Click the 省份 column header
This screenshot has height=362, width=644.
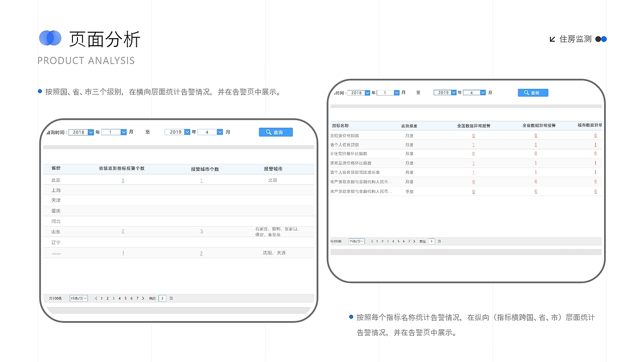click(56, 168)
